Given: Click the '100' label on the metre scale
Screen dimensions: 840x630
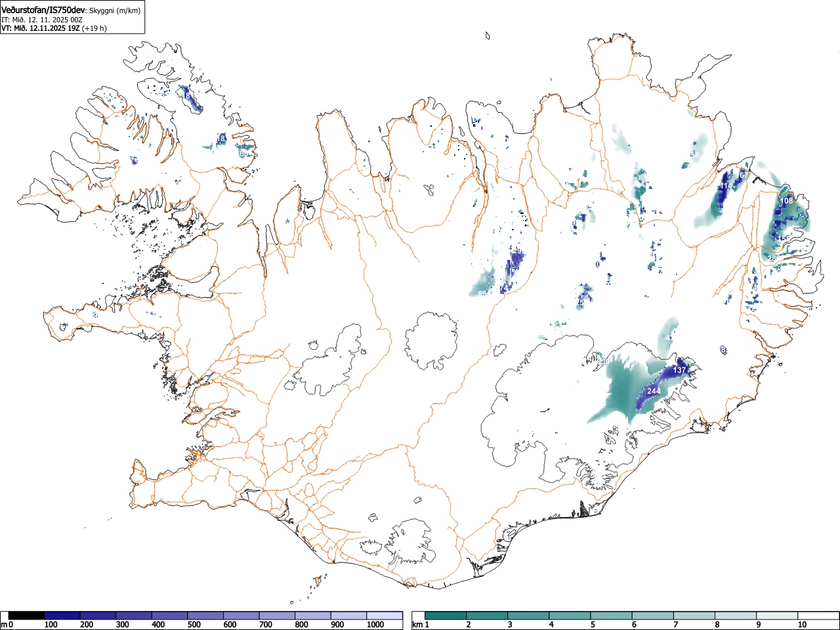Looking at the screenshot, I should tap(51, 625).
